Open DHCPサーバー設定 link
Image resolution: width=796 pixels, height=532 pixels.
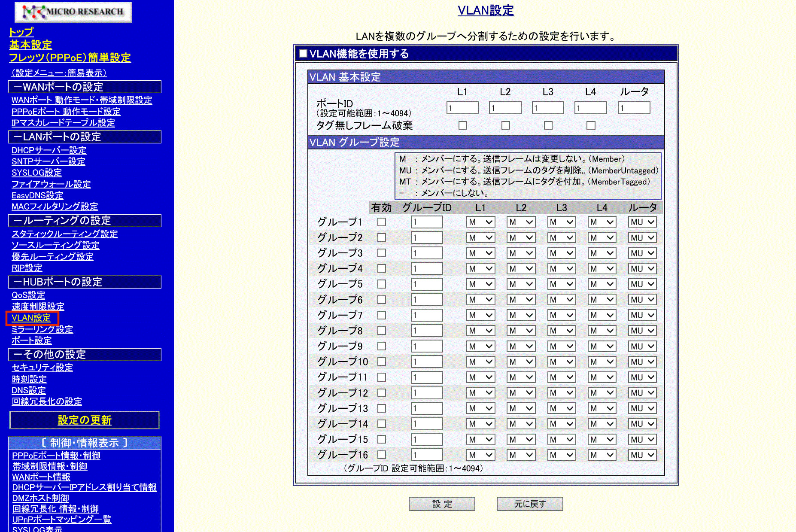tap(49, 150)
